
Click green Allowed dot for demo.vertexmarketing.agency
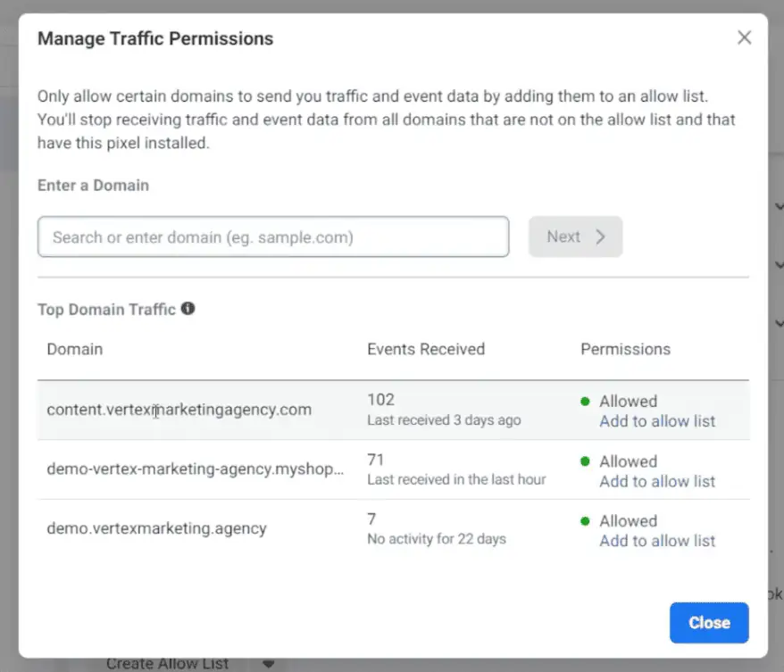tap(585, 521)
